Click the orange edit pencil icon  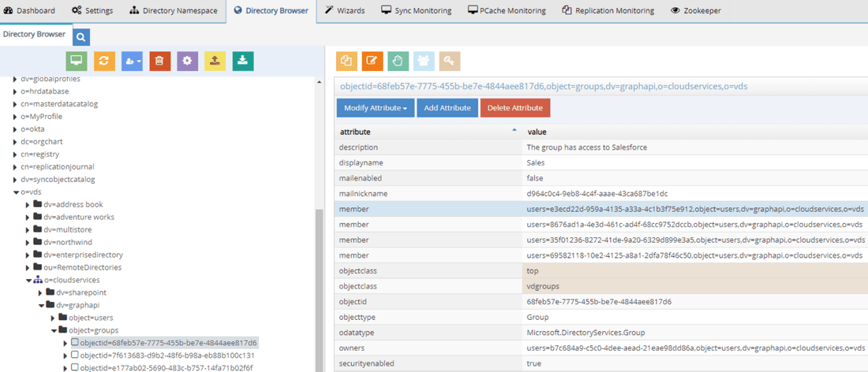click(x=372, y=61)
